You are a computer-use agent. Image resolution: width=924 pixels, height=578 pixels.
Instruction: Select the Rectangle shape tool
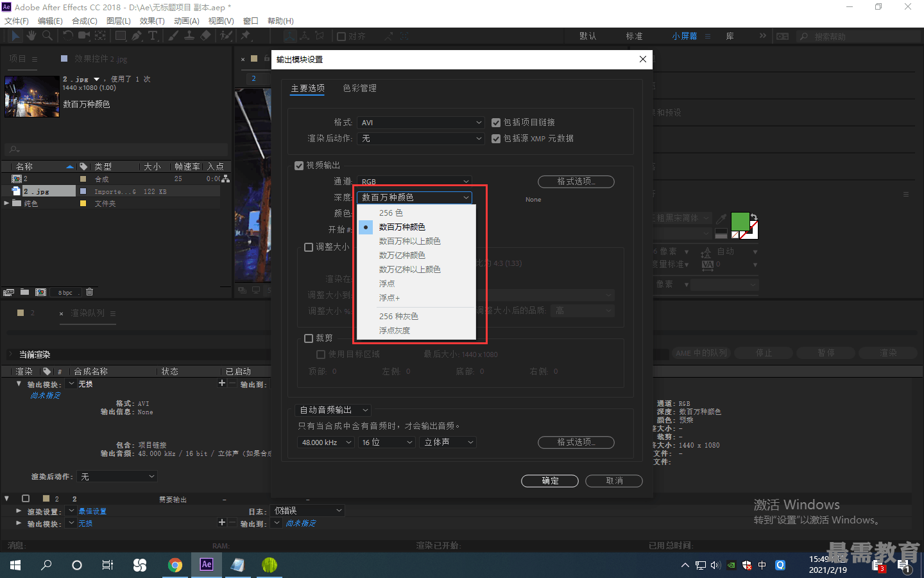pyautogui.click(x=120, y=36)
